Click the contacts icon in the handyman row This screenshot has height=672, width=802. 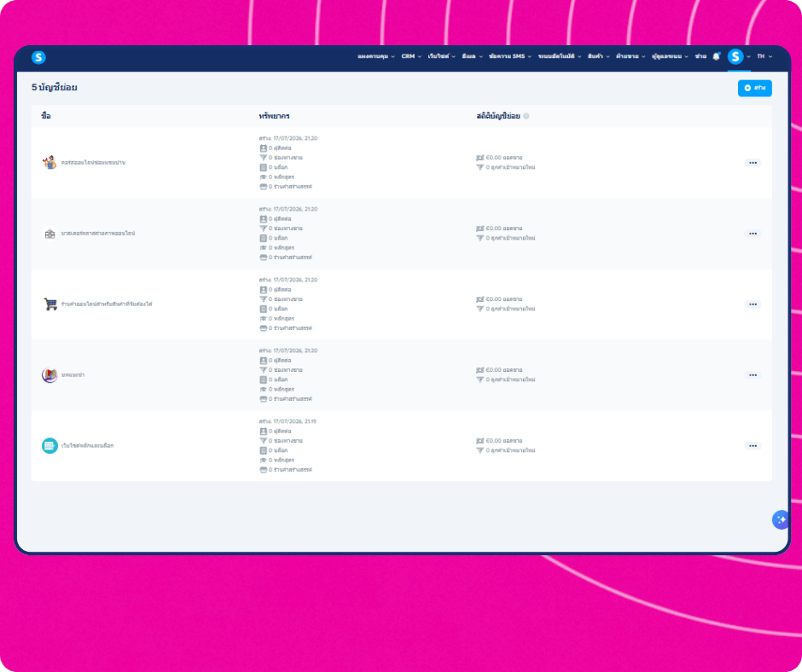pyautogui.click(x=263, y=148)
